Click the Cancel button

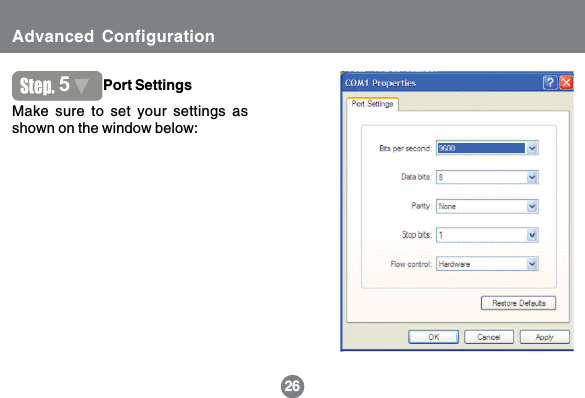(489, 337)
